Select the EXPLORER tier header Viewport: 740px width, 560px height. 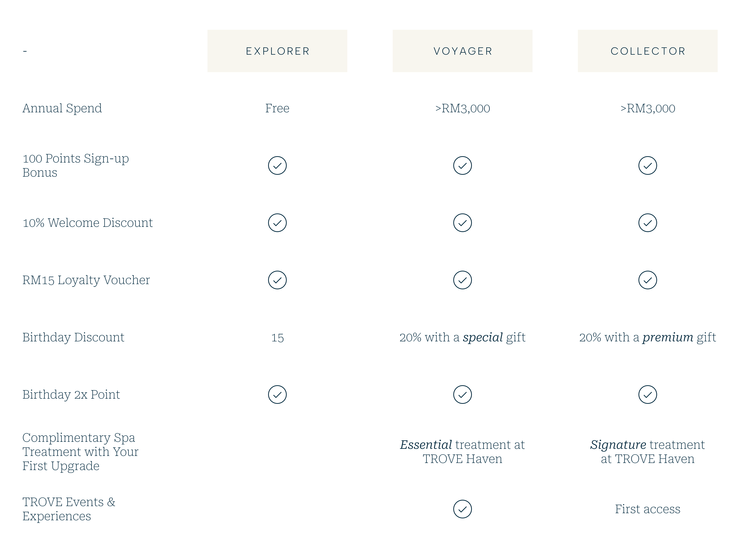coord(277,51)
